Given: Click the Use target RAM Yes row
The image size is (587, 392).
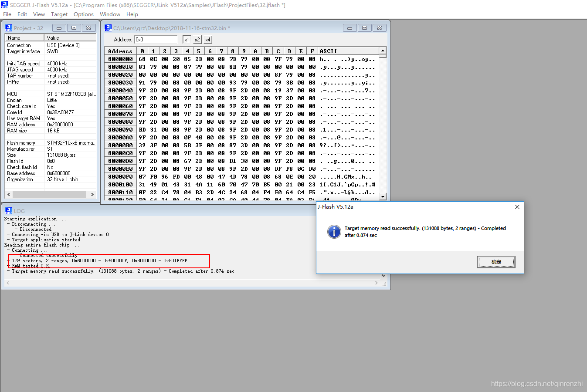Looking at the screenshot, I should (x=51, y=118).
